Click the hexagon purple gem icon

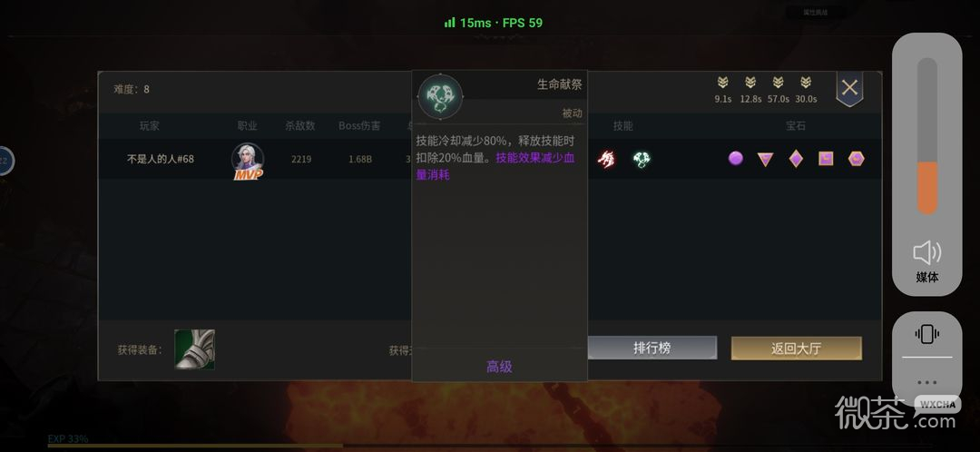point(856,159)
